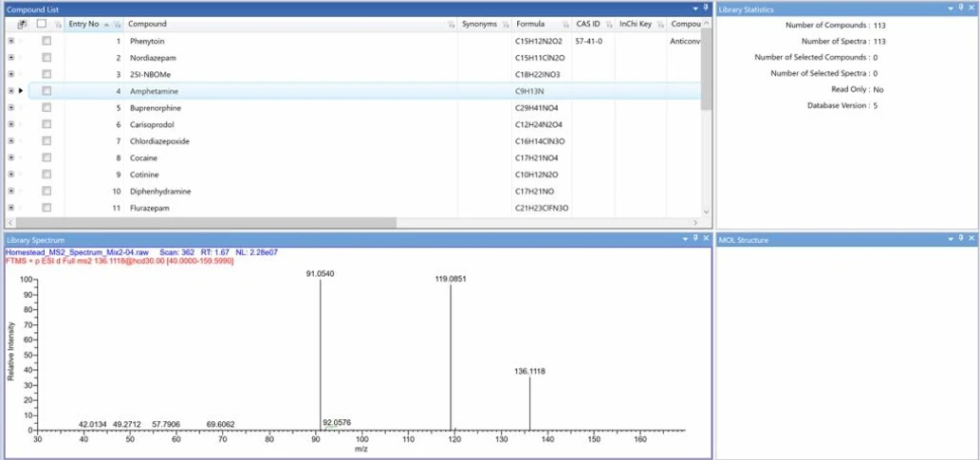Image resolution: width=980 pixels, height=460 pixels.
Task: Open filter icon for Entry No column
Action: click(117, 25)
